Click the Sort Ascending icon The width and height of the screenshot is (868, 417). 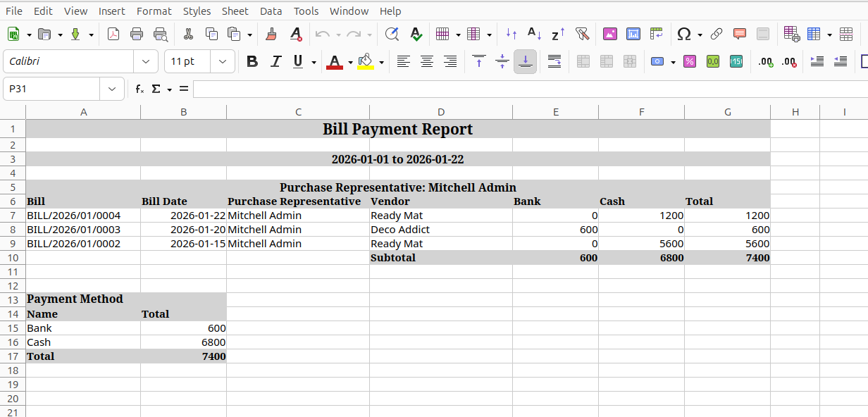coord(535,34)
